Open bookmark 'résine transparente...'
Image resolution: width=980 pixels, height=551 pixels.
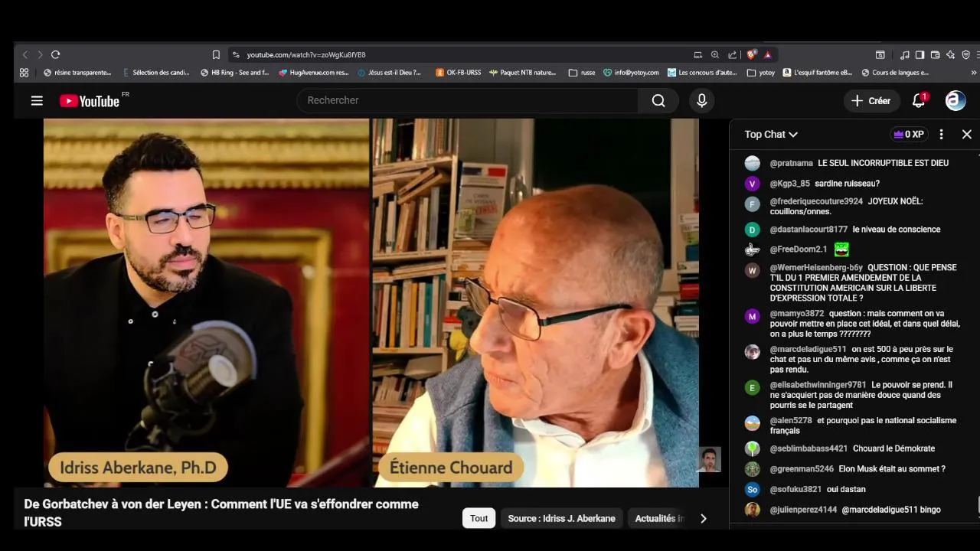point(77,73)
